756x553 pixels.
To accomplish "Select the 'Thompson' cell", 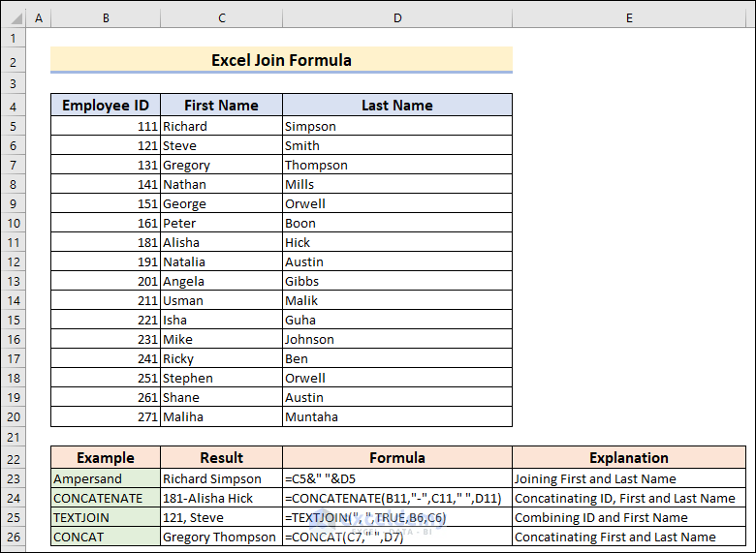I will [x=397, y=165].
